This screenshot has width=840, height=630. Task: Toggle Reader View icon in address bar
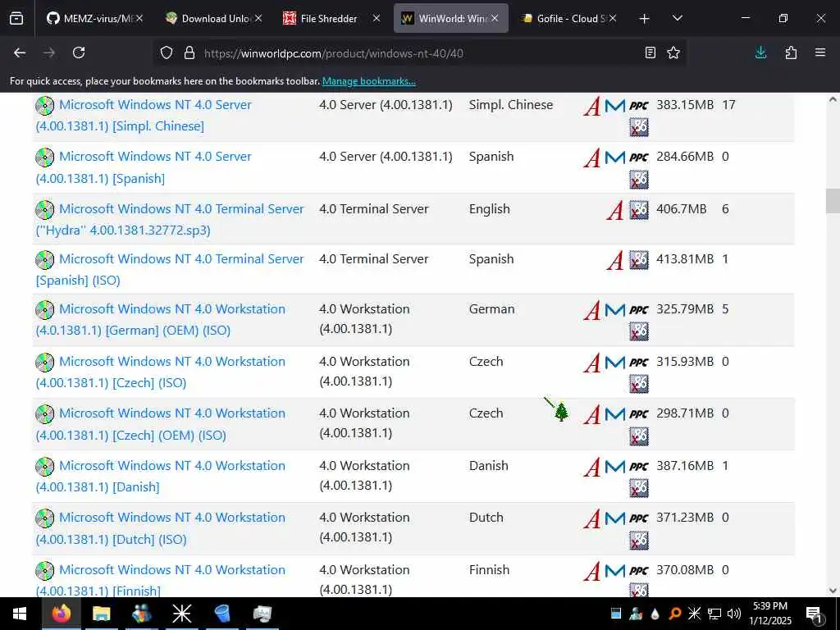650,52
